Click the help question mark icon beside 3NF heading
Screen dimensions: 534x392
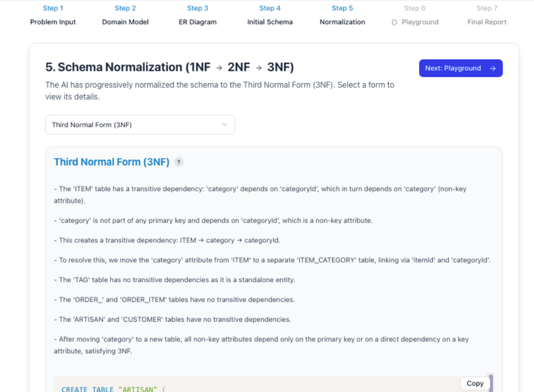178,162
